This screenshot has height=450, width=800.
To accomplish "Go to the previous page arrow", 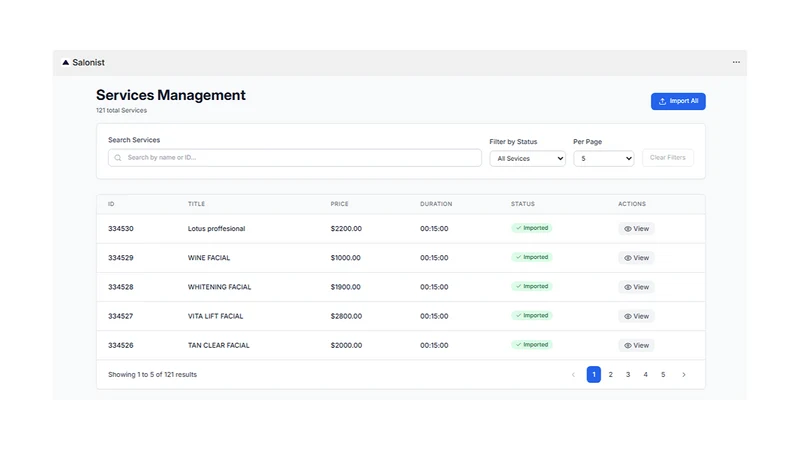I will [x=573, y=374].
